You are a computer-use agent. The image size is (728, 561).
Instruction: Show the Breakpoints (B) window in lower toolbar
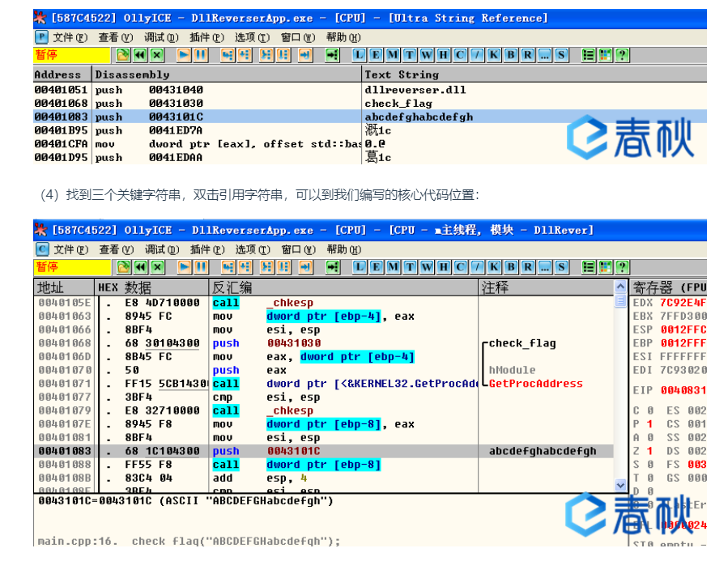click(x=511, y=266)
